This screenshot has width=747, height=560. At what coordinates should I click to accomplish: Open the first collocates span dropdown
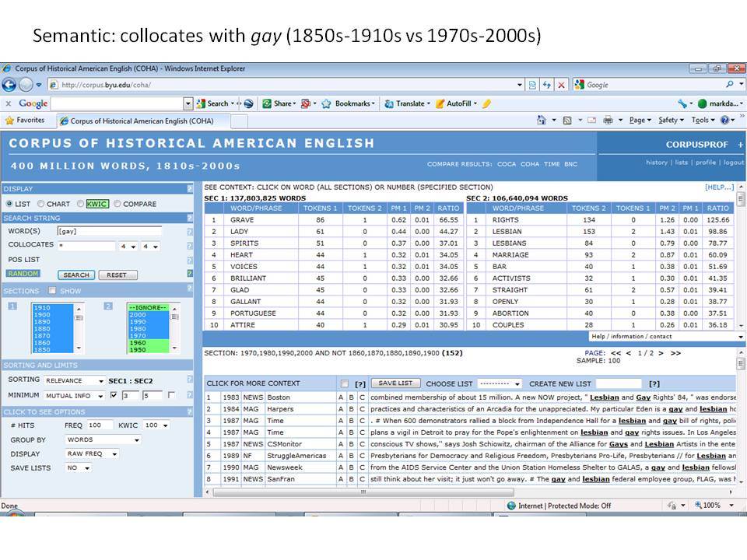(128, 247)
